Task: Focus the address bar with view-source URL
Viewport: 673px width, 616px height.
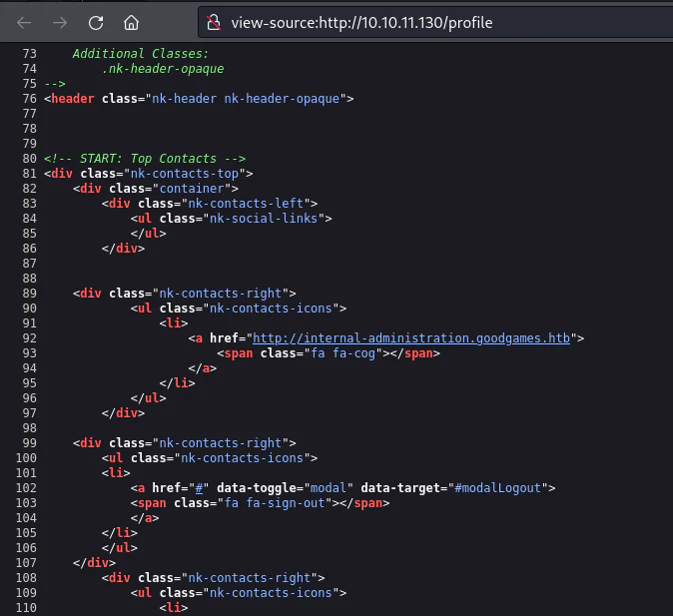Action: [435, 22]
